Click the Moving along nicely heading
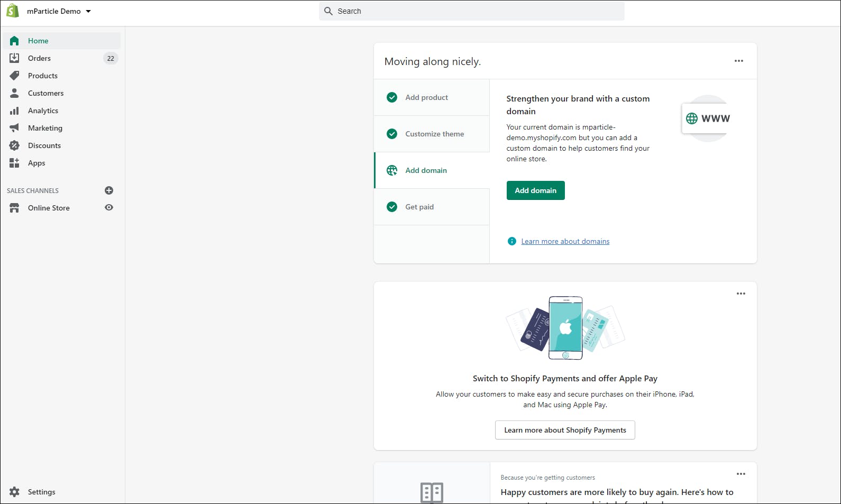This screenshot has height=504, width=841. (433, 61)
